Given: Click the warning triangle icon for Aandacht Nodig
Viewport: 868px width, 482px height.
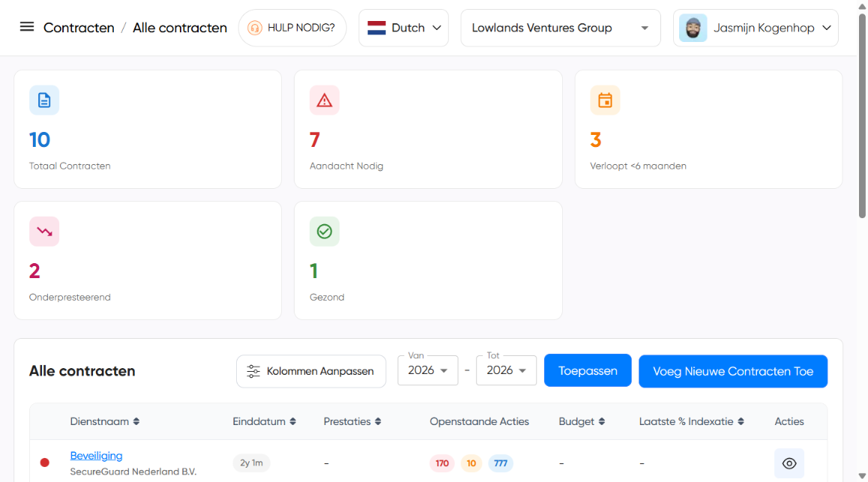Looking at the screenshot, I should [x=325, y=100].
